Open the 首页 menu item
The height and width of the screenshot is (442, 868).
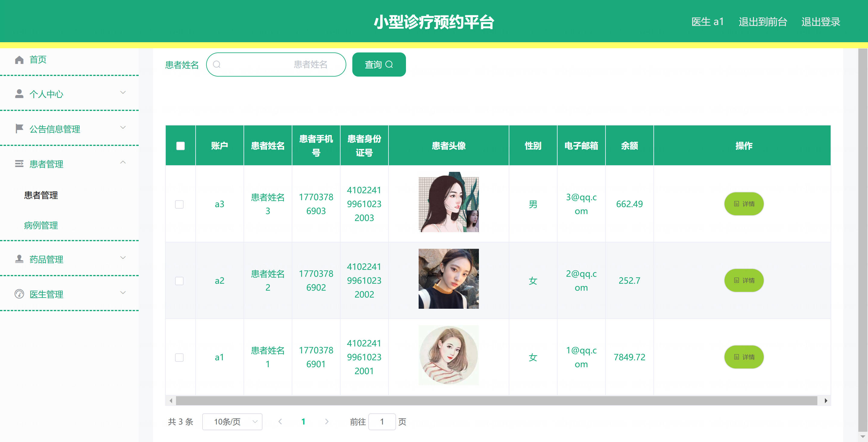coord(69,60)
